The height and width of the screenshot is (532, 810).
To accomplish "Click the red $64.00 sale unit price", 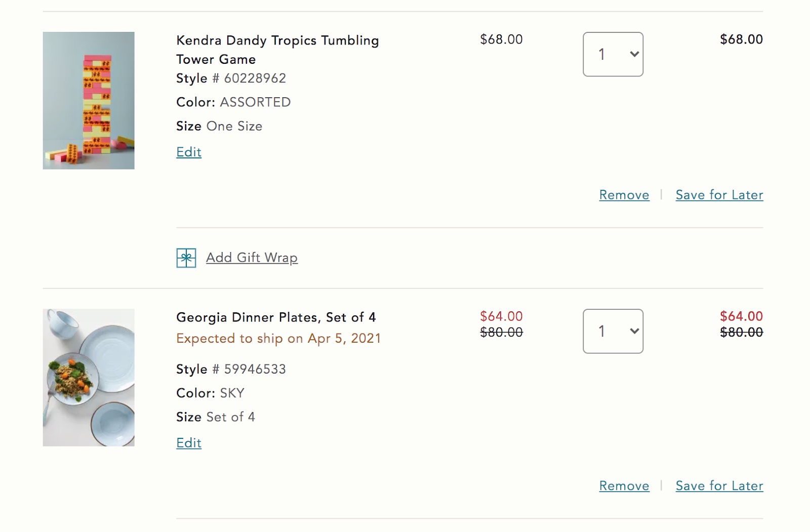I will (x=501, y=316).
